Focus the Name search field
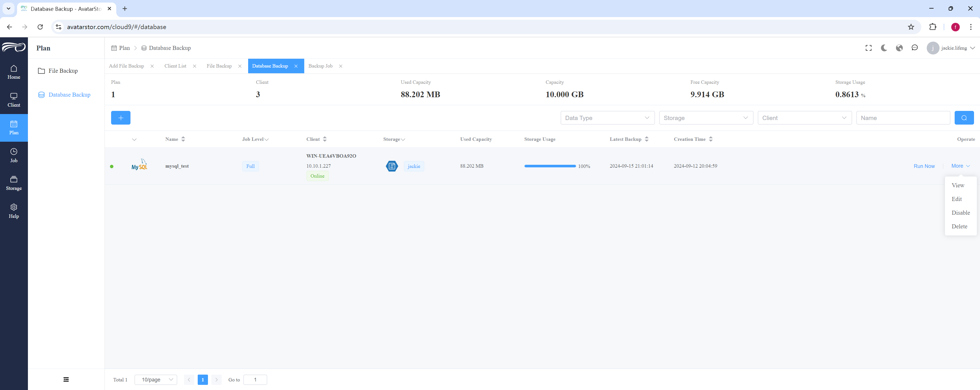 (x=903, y=118)
